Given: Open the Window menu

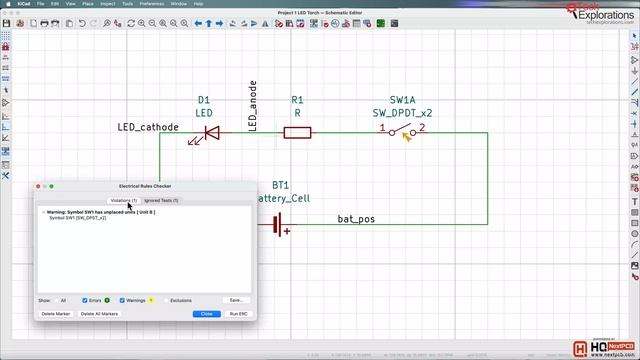Looking at the screenshot, I should click(x=179, y=4).
